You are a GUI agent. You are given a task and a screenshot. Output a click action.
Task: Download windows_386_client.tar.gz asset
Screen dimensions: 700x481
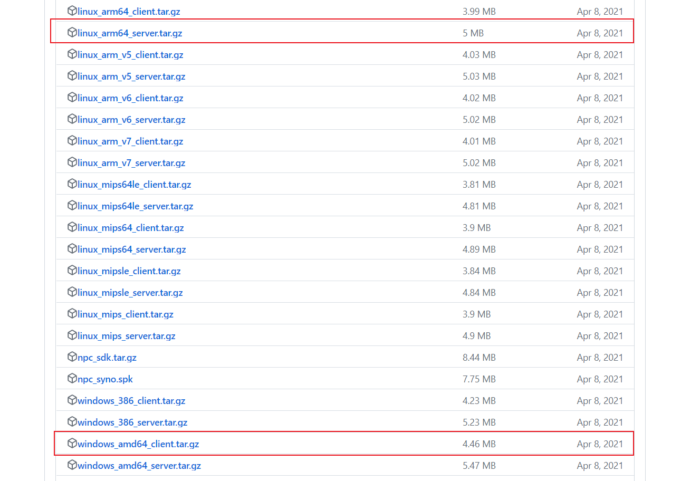131,401
